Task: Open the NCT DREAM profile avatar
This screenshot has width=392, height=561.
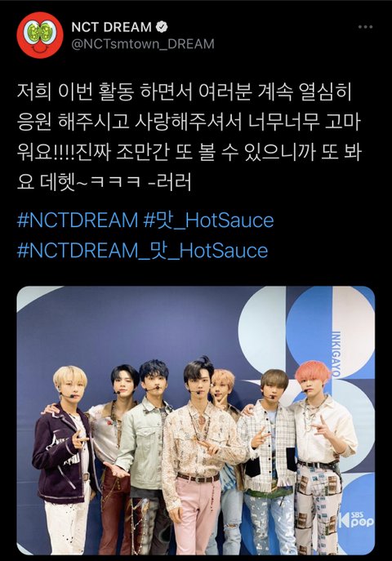Action: coord(40,35)
